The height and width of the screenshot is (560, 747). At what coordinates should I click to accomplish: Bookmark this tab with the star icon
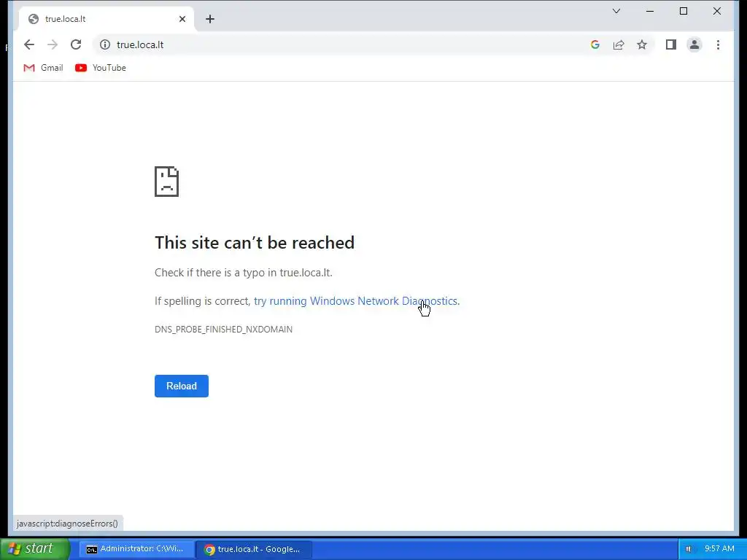(x=642, y=44)
